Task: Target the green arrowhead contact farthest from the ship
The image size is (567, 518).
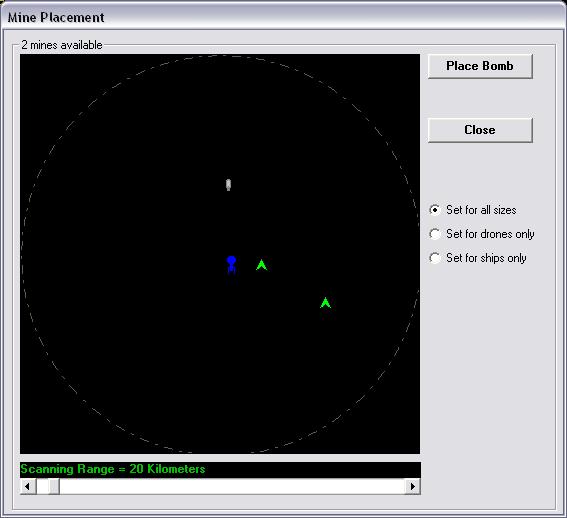Action: (x=325, y=303)
